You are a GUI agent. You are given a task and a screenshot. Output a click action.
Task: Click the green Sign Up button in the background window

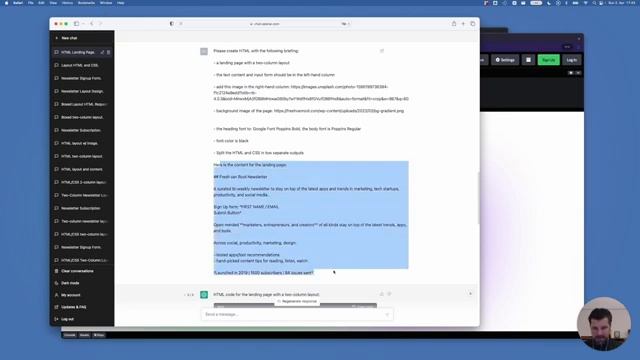click(549, 60)
